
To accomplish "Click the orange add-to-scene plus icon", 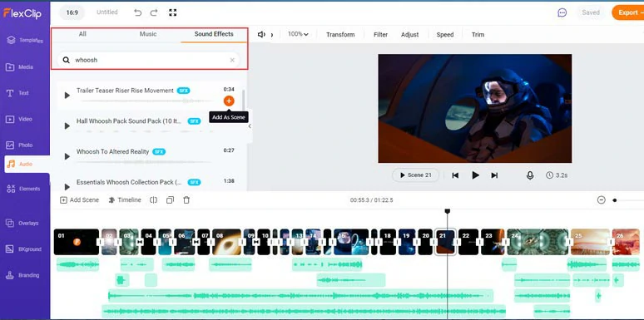I will tap(229, 101).
